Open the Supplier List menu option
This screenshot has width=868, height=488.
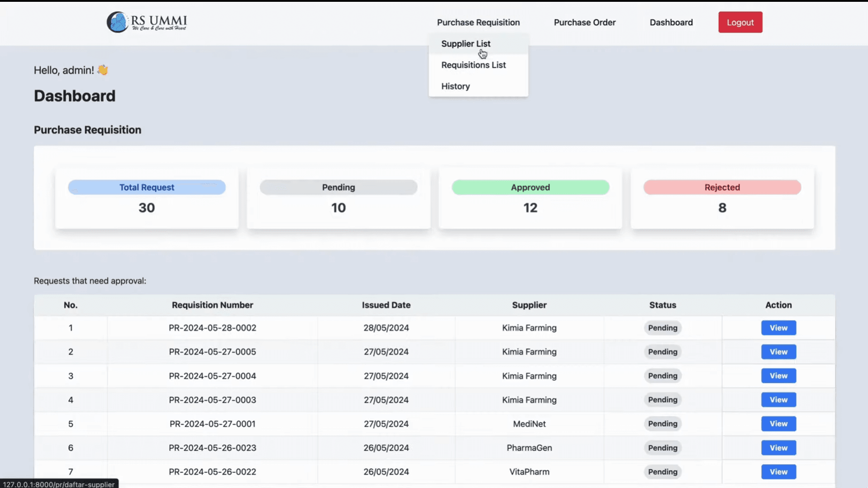pyautogui.click(x=466, y=43)
